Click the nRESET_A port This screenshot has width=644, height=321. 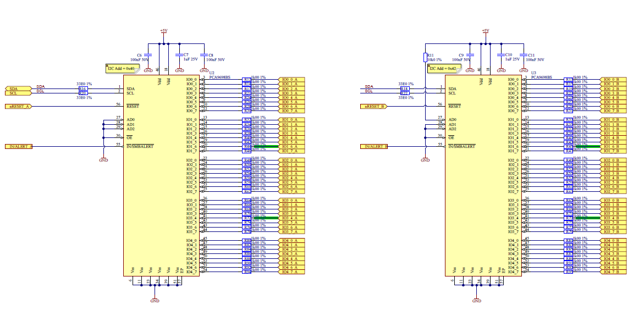(x=18, y=106)
